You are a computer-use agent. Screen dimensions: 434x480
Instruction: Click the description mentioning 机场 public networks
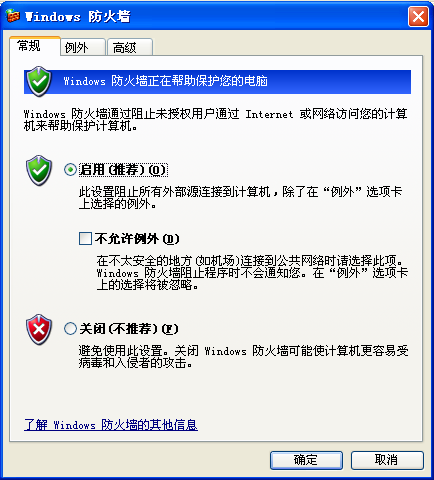pyautogui.click(x=252, y=273)
